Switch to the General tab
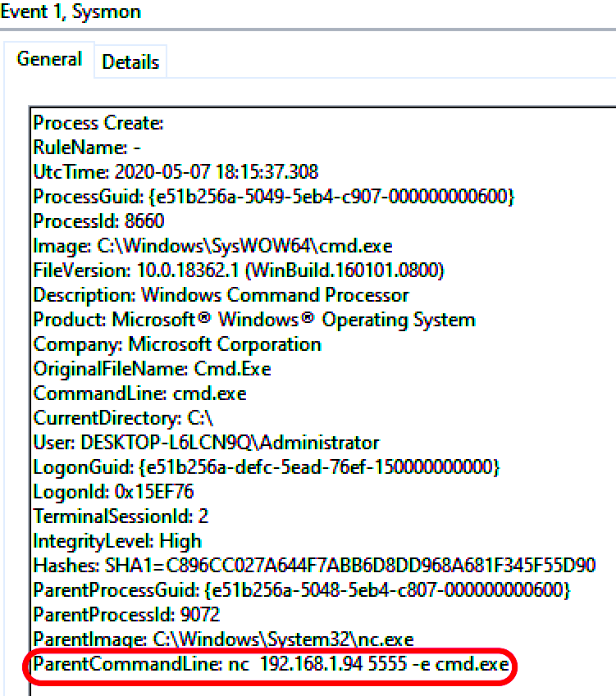The height and width of the screenshot is (696, 616). click(x=49, y=60)
